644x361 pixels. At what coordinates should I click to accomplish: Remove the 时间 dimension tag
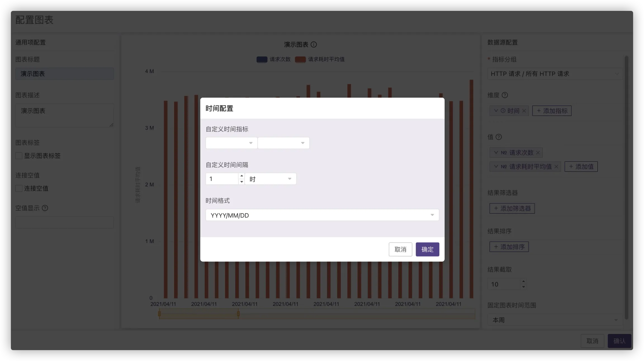coord(524,111)
